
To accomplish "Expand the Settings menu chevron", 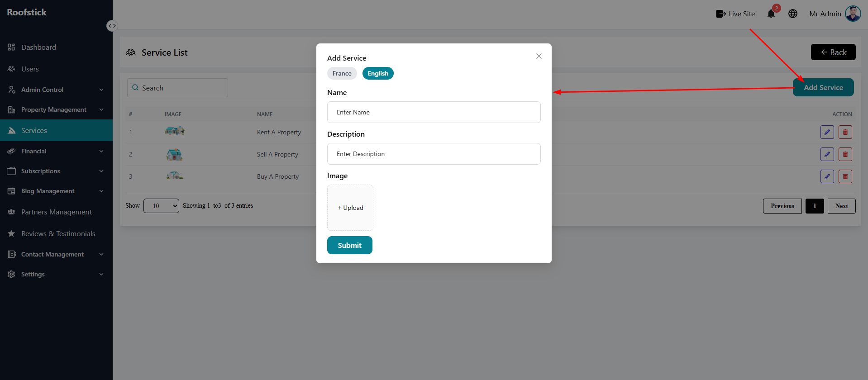I will point(101,274).
